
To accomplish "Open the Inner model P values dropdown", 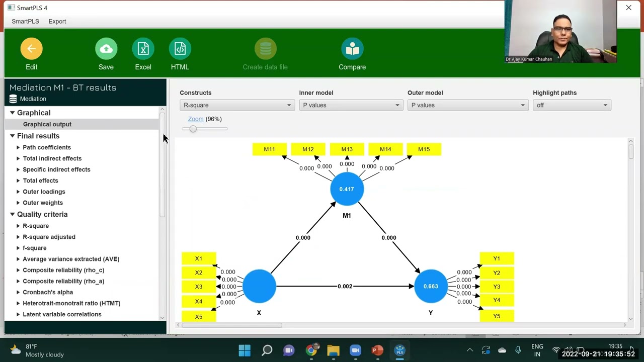I will (x=351, y=105).
